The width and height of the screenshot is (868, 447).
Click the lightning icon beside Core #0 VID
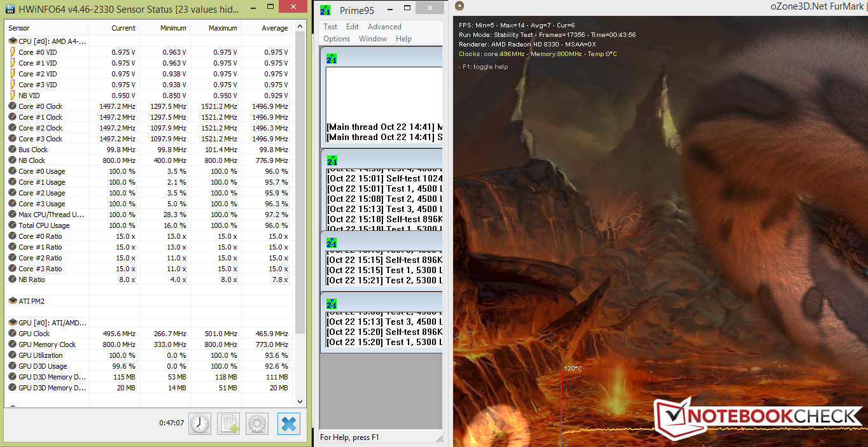pyautogui.click(x=13, y=52)
